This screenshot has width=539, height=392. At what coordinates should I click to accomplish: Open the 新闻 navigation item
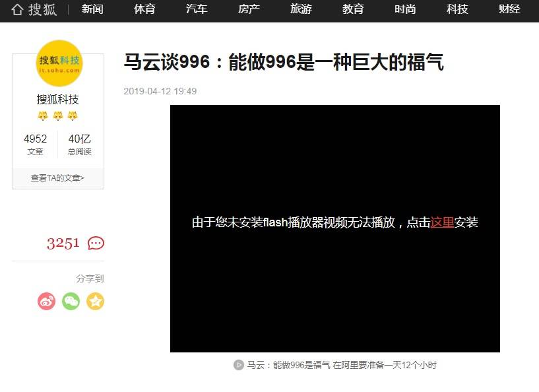[x=92, y=9]
